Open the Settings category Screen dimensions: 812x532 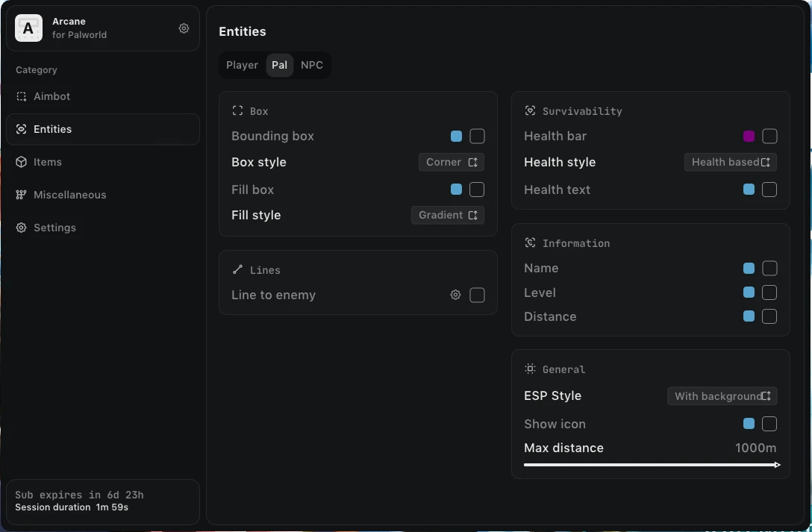(x=103, y=228)
